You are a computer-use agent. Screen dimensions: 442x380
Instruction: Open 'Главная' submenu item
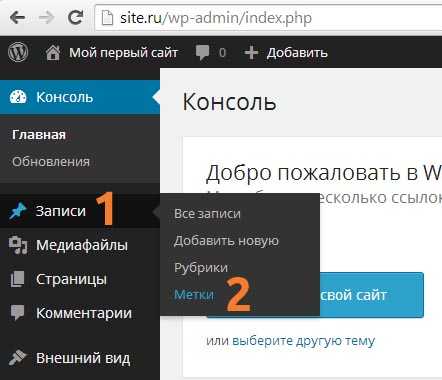[x=39, y=135]
